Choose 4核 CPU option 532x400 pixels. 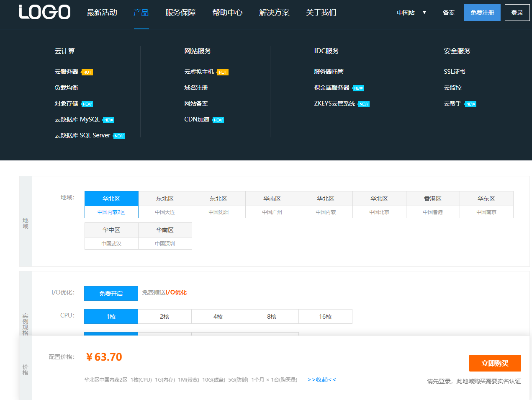tap(218, 316)
